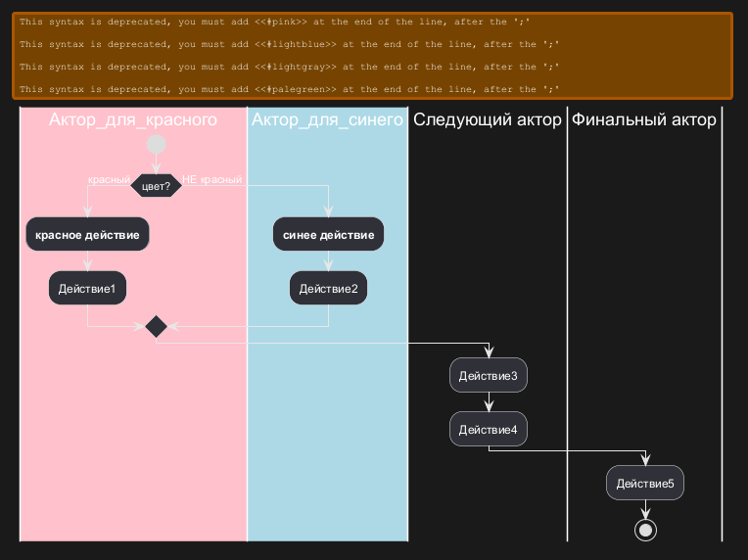This screenshot has height=560, width=748.
Task: Click the "Финальный актор" swimlane title
Action: (643, 120)
